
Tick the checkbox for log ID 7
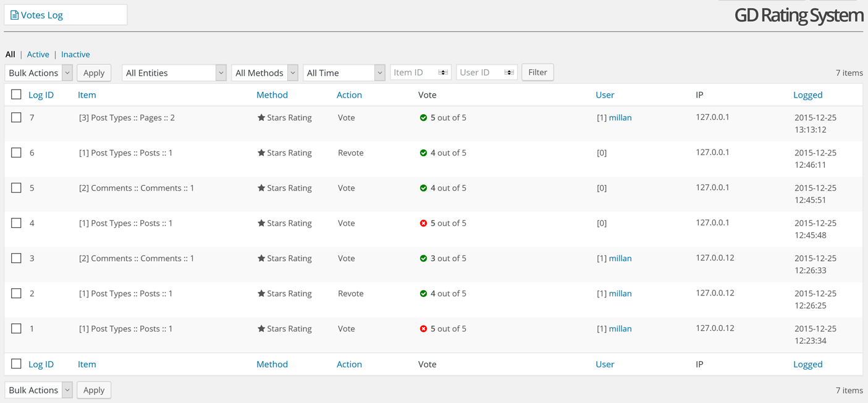tap(17, 117)
